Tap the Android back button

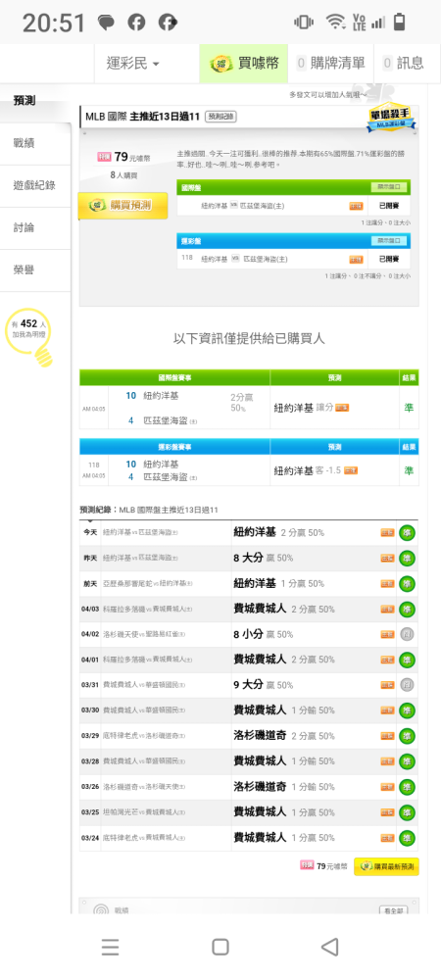pyautogui.click(x=330, y=947)
